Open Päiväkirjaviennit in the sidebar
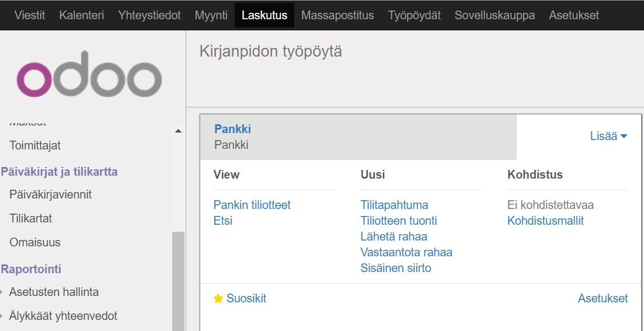 point(51,194)
